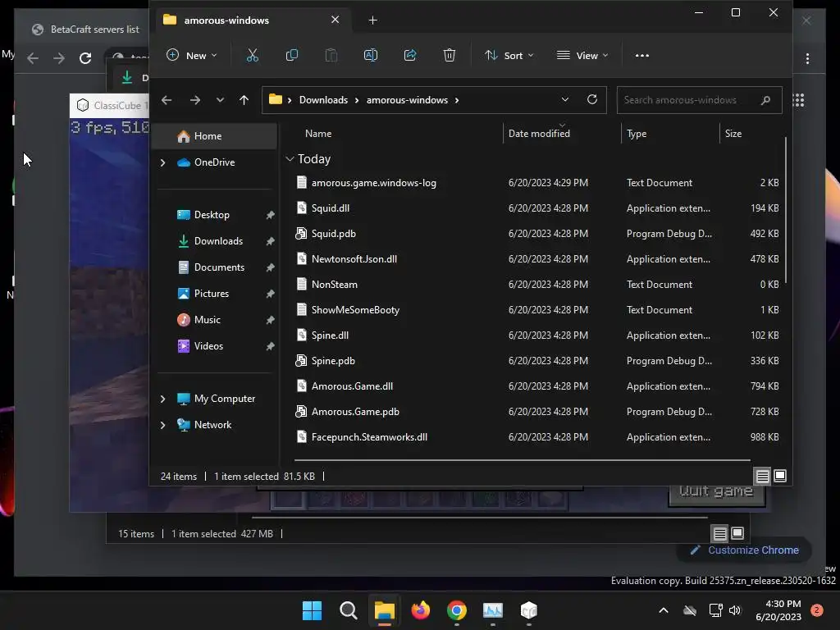The image size is (840, 630).
Task: Open clock and date panel
Action: tap(778, 610)
